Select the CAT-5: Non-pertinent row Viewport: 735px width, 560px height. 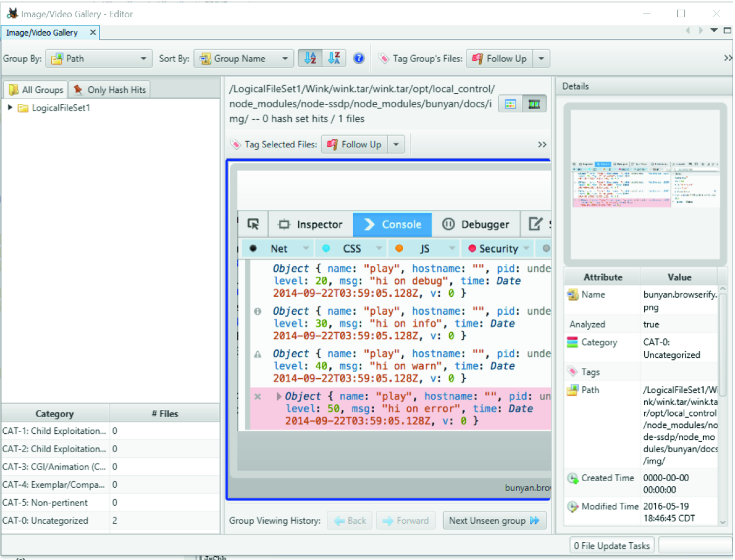[110, 502]
